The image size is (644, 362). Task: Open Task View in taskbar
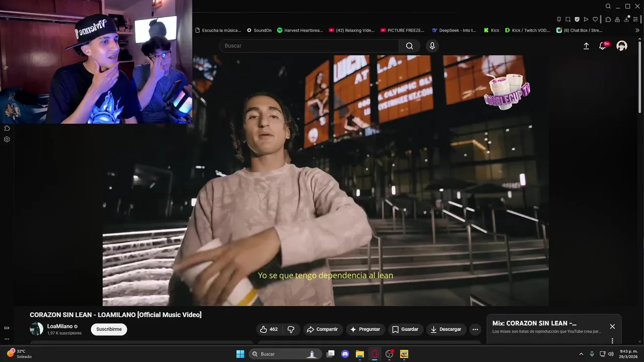[331, 354]
